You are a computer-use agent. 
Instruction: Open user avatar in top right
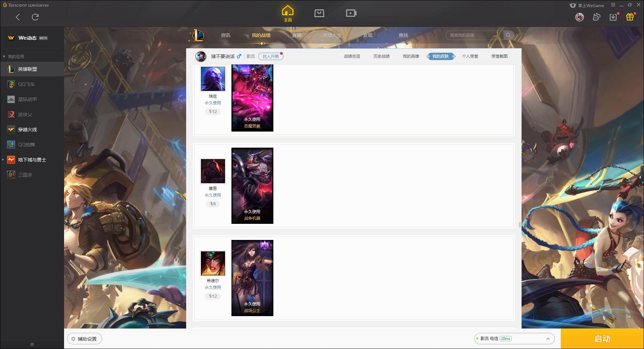point(580,17)
